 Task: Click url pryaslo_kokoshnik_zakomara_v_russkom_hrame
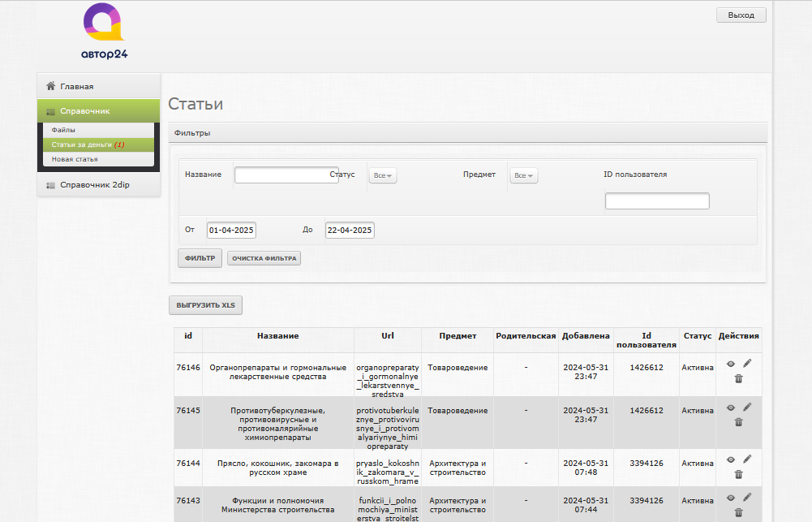(388, 472)
